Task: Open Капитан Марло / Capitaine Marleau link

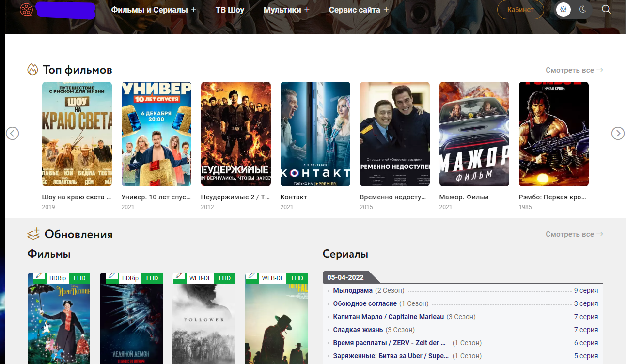Action: point(389,317)
